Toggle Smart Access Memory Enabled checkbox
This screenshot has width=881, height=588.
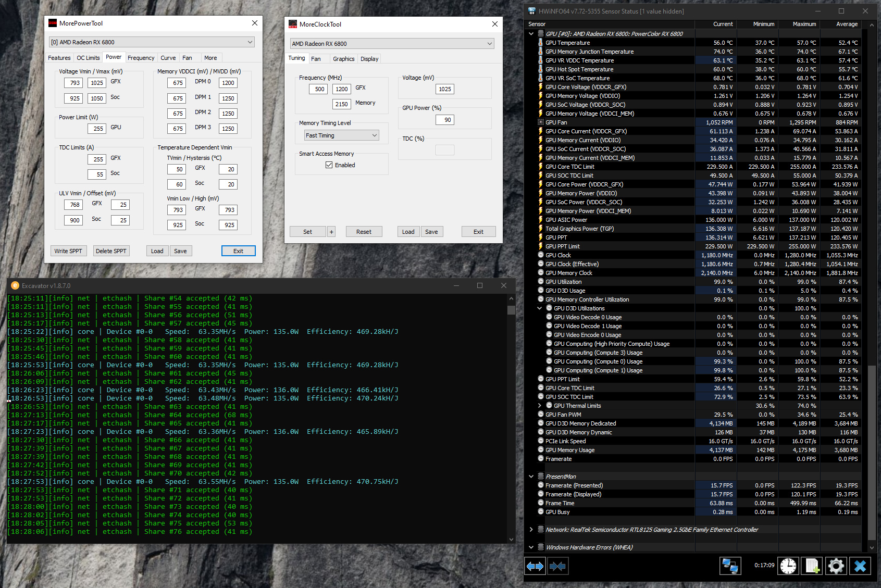[x=329, y=165]
